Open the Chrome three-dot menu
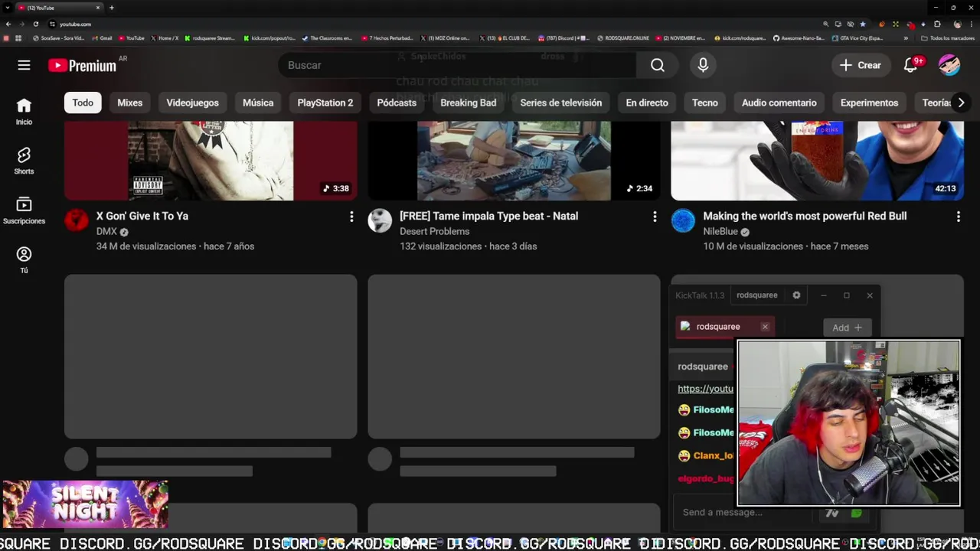Screen dimensions: 980x551 point(972,24)
